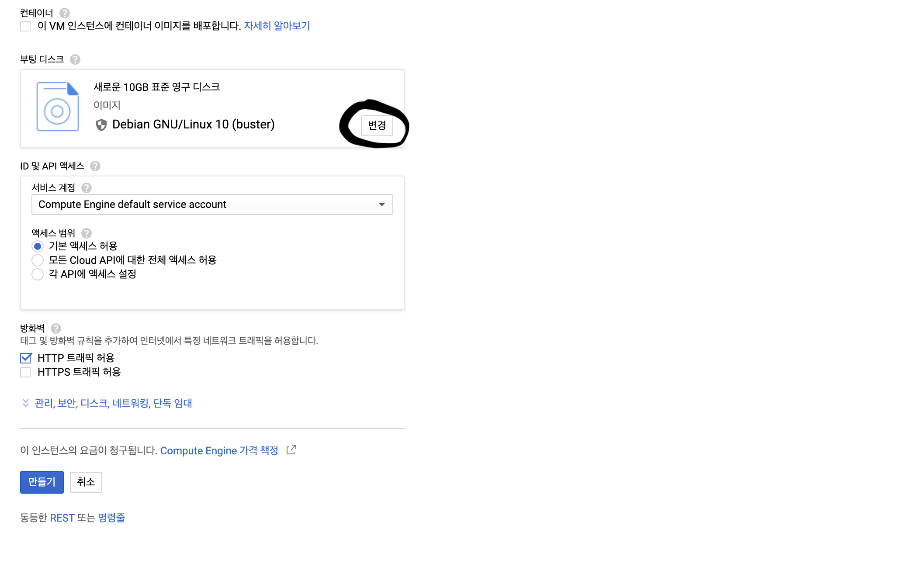Click help icon beside 방화벽 heading
Screen dimensions: 922x588
point(56,329)
